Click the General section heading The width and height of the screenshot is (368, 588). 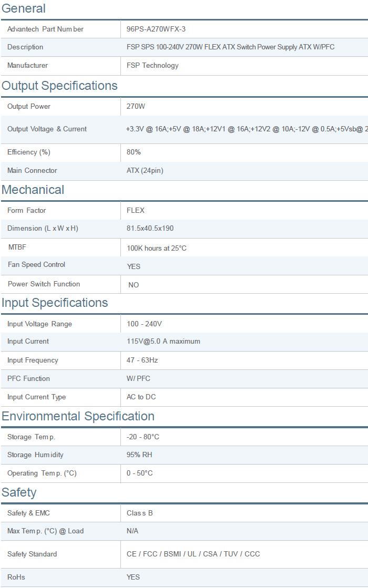tap(24, 8)
